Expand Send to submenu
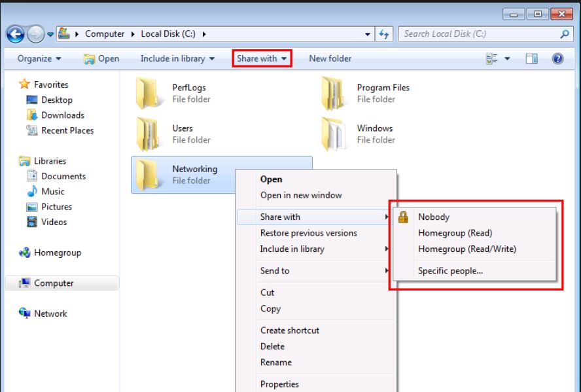Image resolution: width=581 pixels, height=392 pixels. click(x=317, y=271)
